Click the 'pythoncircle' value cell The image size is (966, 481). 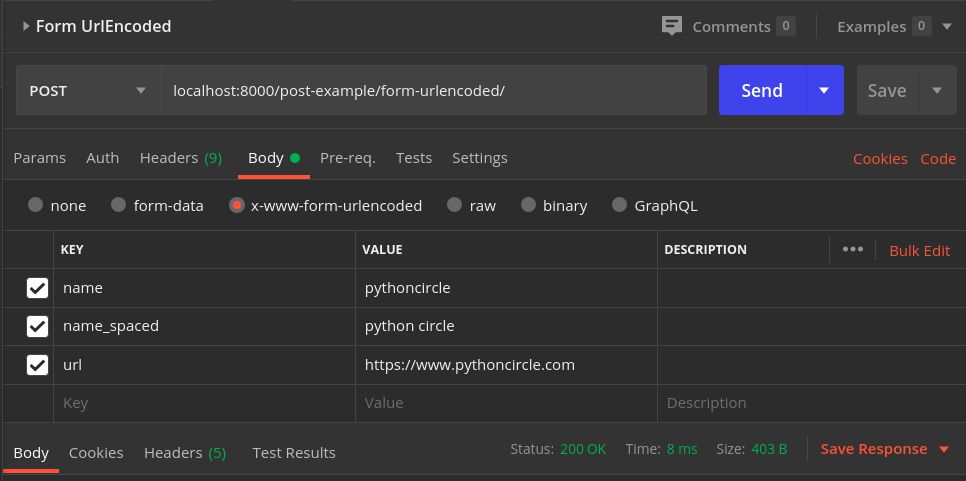506,288
